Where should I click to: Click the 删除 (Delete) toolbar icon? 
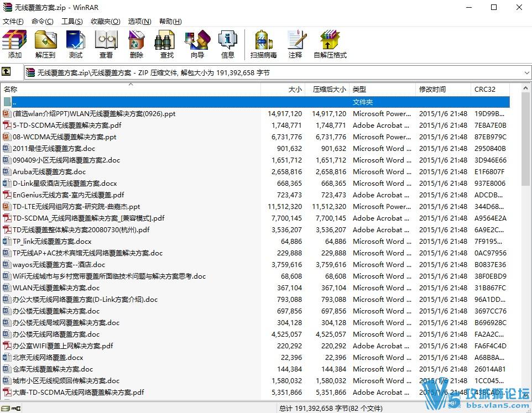coord(137,44)
